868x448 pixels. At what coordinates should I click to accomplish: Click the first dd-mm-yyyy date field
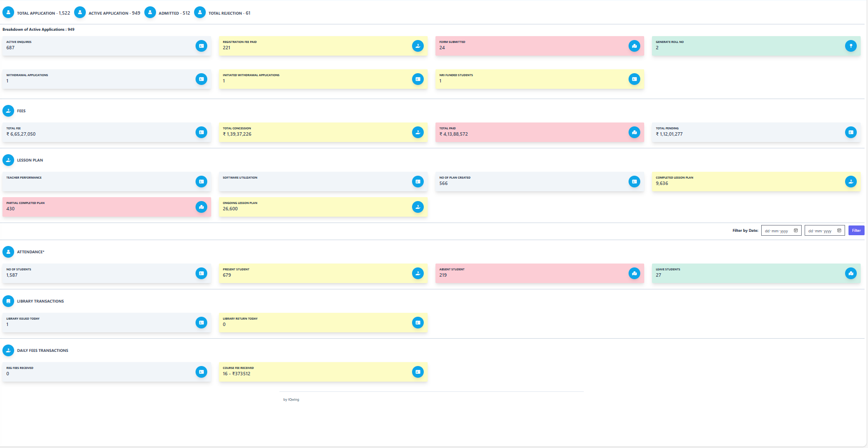(778, 230)
